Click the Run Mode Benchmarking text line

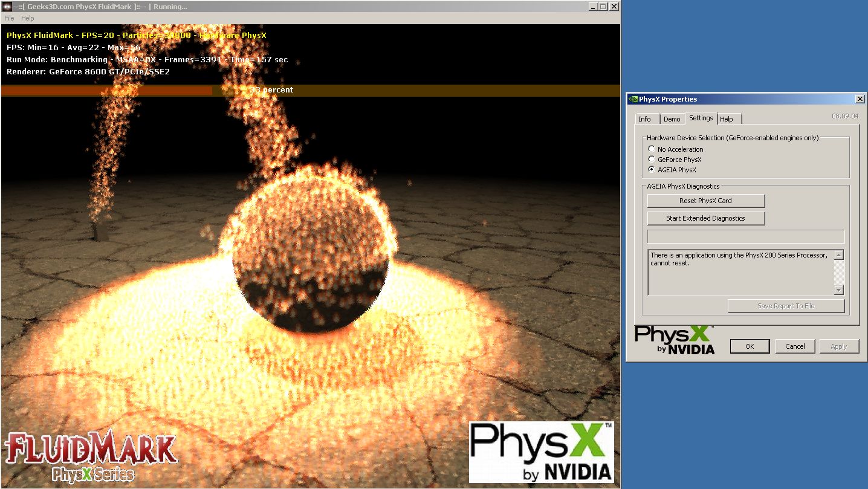(147, 60)
